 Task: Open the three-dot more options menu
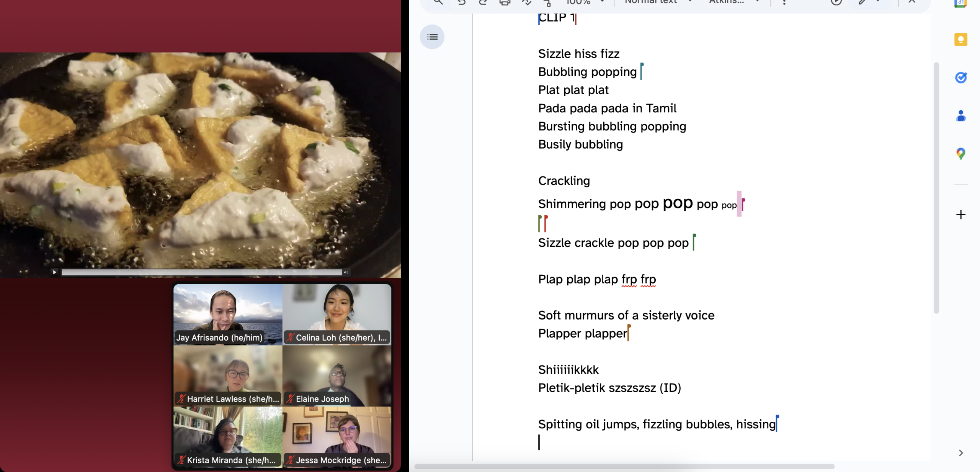click(x=784, y=2)
